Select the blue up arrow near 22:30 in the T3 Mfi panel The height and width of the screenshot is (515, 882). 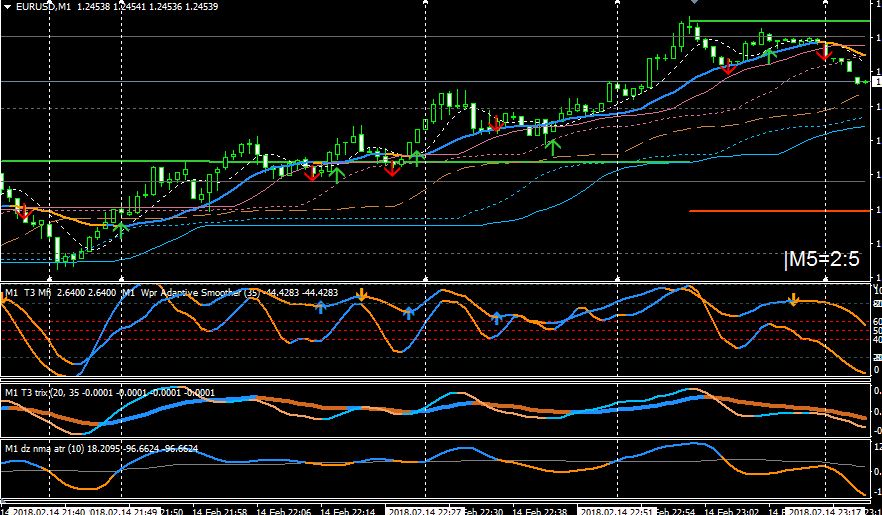[496, 318]
